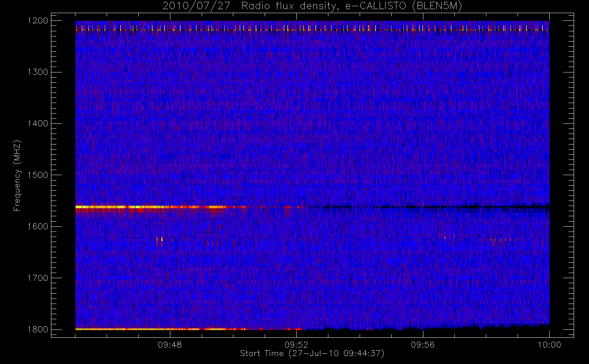Click the bright yellow emission band near 1560 MHz
Screen dimensions: 589x364
click(160, 207)
